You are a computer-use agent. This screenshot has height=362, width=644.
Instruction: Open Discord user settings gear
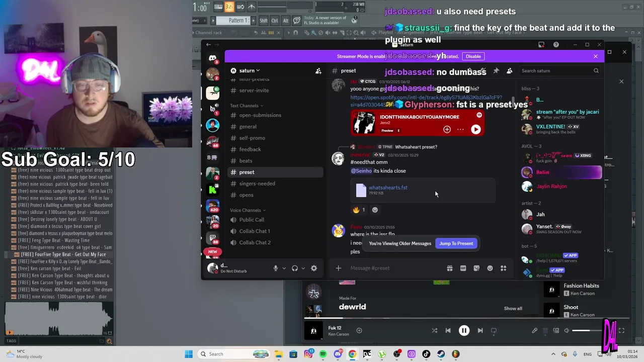click(x=314, y=268)
